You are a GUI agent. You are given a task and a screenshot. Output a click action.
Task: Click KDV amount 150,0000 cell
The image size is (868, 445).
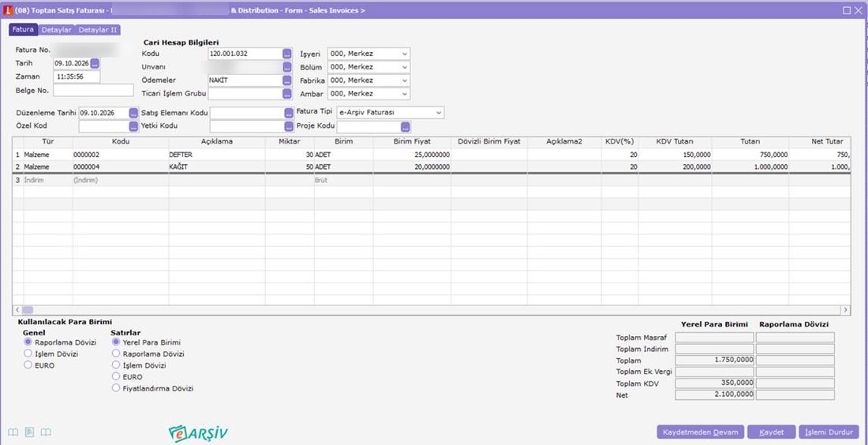(x=675, y=155)
